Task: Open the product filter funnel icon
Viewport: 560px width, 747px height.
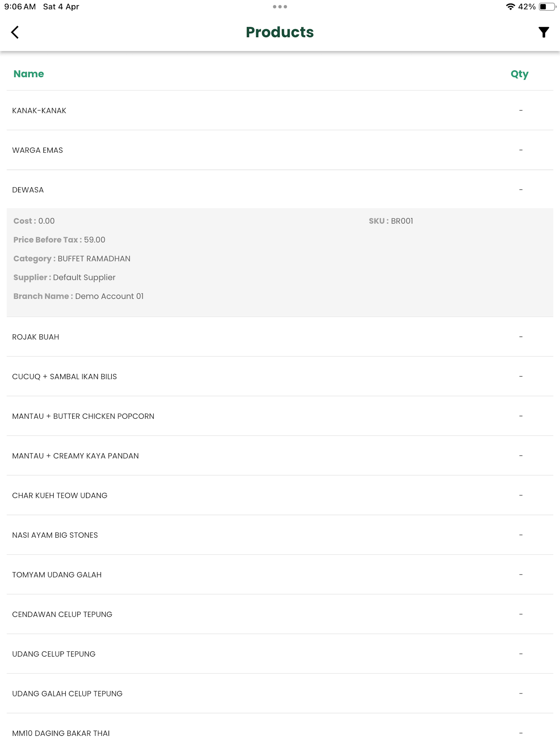Action: click(x=543, y=32)
